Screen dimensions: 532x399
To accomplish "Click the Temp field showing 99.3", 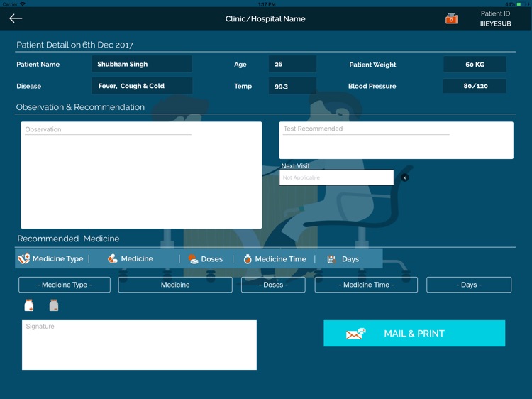I will click(x=292, y=86).
